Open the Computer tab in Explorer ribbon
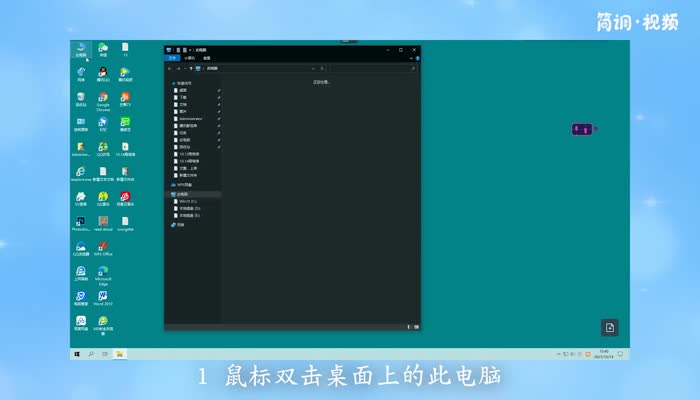 pyautogui.click(x=190, y=58)
